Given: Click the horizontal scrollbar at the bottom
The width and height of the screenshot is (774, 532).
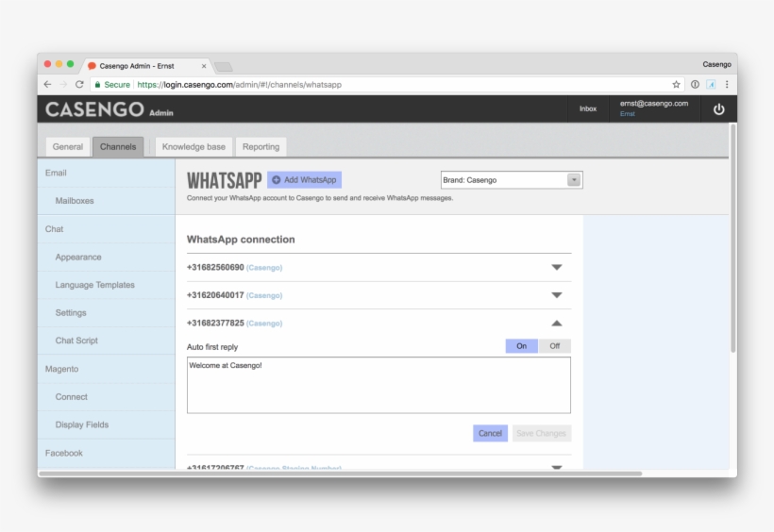Looking at the screenshot, I should click(341, 474).
